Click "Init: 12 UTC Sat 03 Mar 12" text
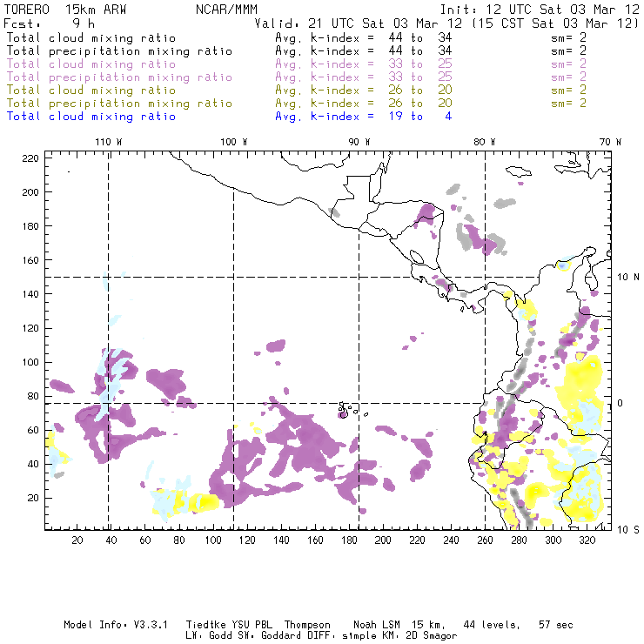Viewport: 644px width, 644px height. [540, 10]
